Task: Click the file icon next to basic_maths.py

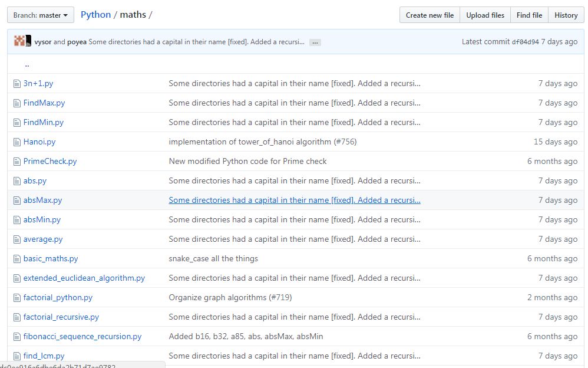Action: 17,259
